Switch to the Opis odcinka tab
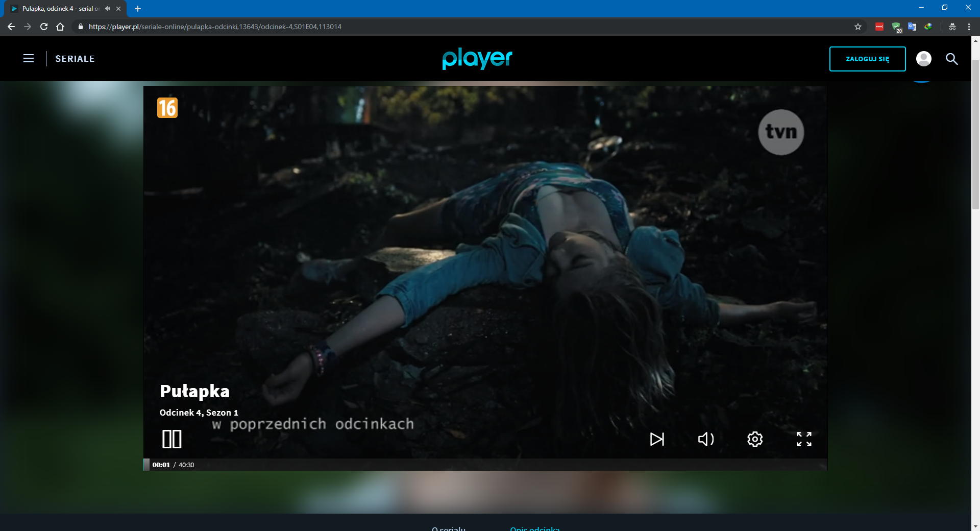This screenshot has height=531, width=980. click(x=534, y=528)
